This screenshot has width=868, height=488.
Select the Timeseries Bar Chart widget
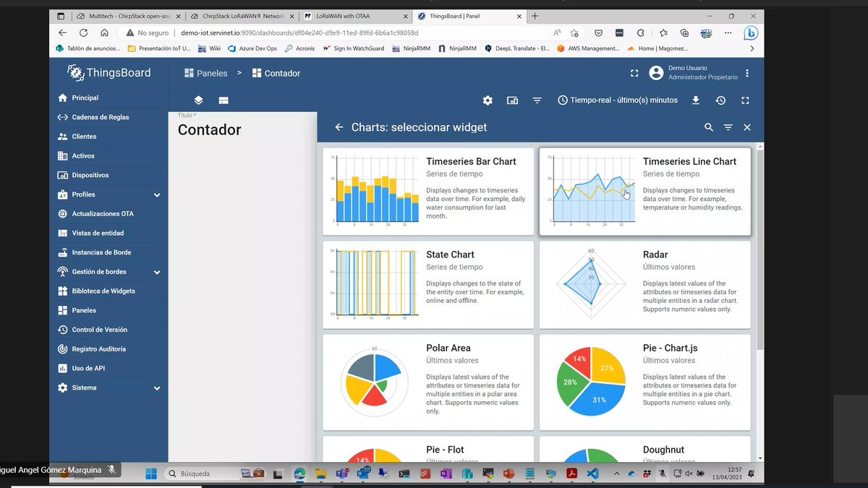point(428,192)
